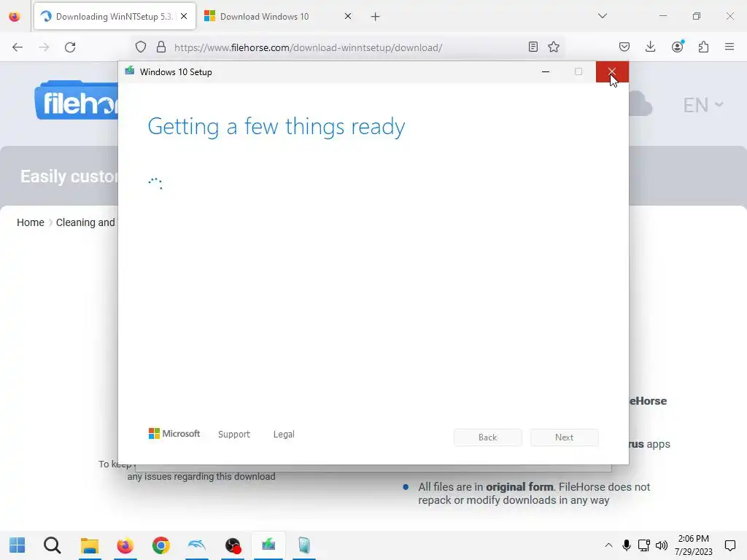Viewport: 747px width, 560px height.
Task: Open Windows taskbar search
Action: pos(53,545)
